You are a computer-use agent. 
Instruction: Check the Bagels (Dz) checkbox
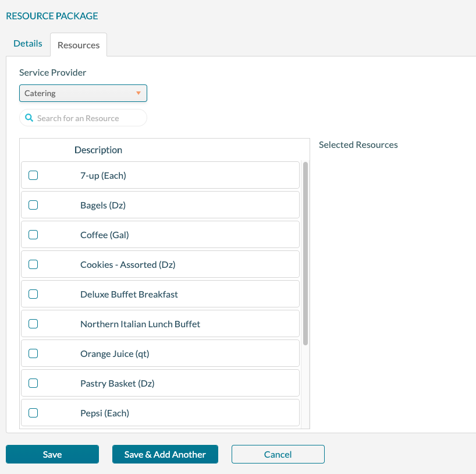pyautogui.click(x=33, y=204)
